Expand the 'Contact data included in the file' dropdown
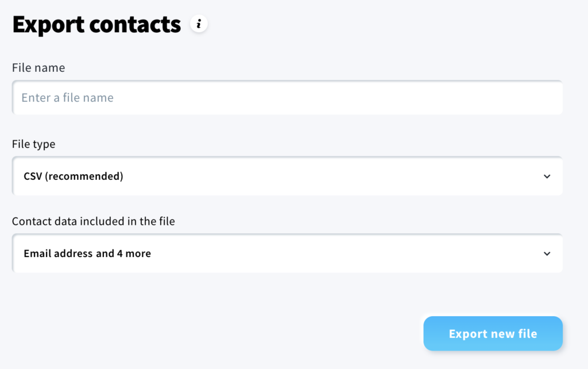588x369 pixels. click(x=287, y=253)
